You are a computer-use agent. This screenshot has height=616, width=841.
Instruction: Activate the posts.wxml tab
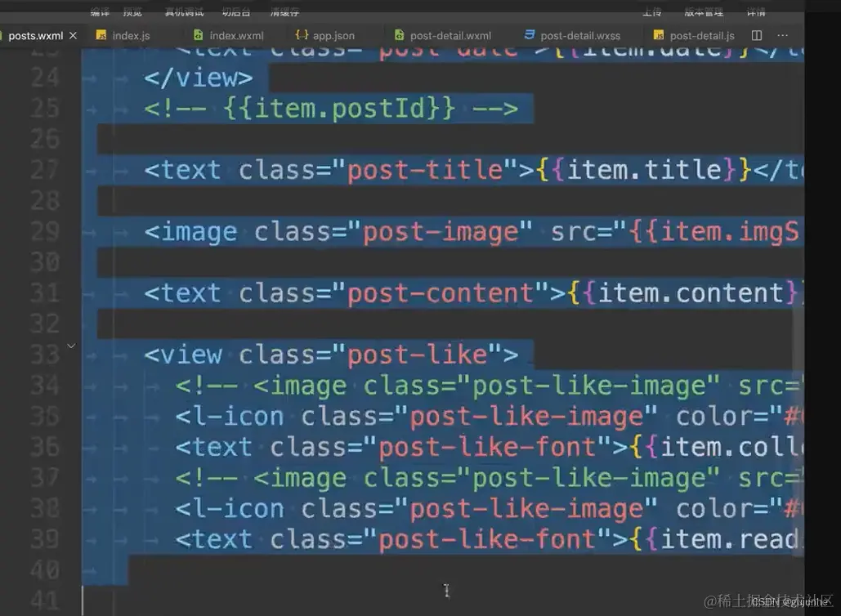tap(34, 35)
